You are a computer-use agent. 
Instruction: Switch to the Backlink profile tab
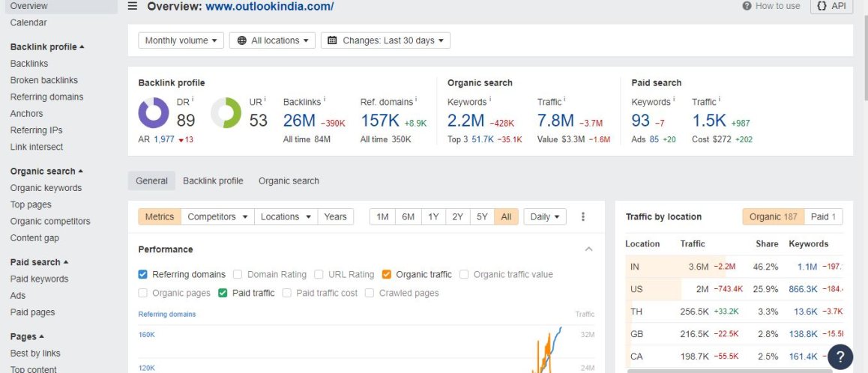click(x=213, y=181)
